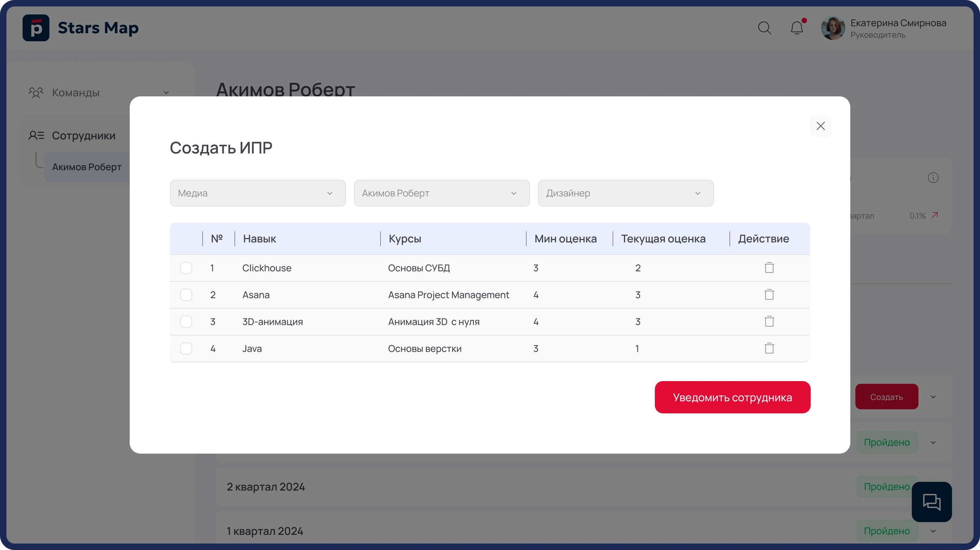The image size is (980, 550).
Task: Delete the Clickhouse row with trash icon
Action: [769, 268]
